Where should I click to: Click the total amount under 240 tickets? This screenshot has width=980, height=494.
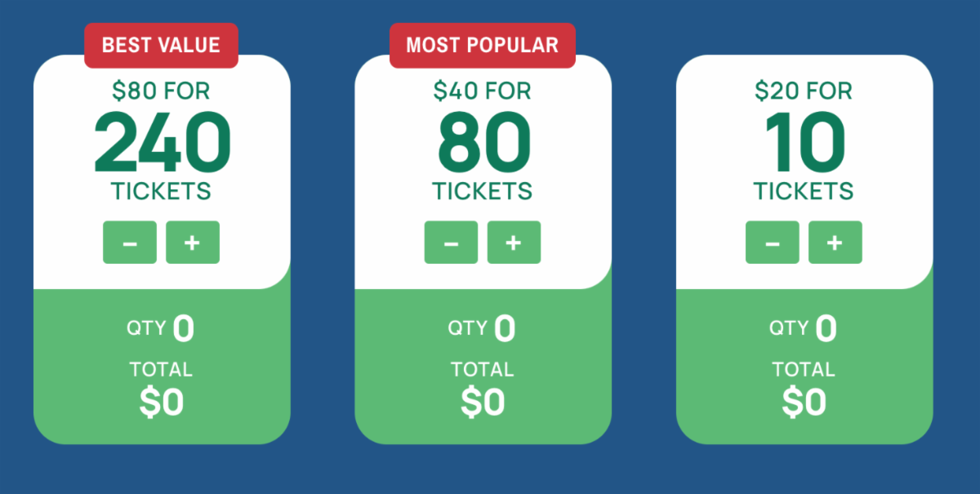161,402
